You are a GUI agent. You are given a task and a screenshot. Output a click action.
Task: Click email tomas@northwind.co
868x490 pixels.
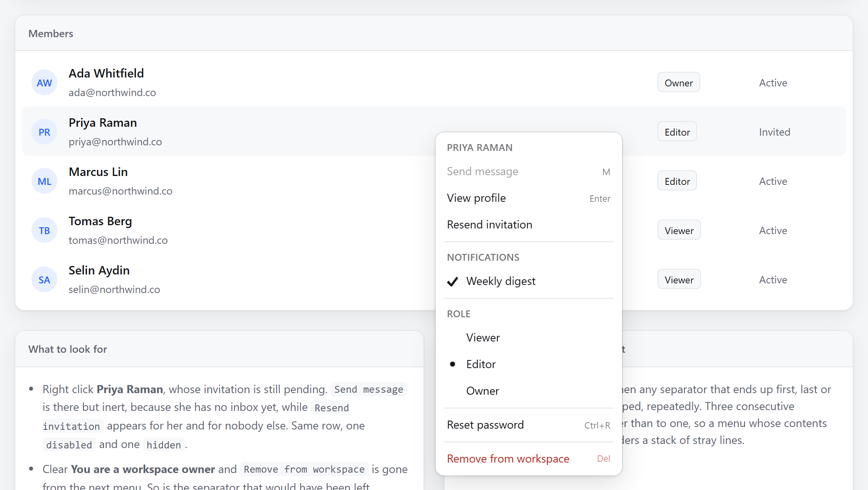pyautogui.click(x=118, y=240)
